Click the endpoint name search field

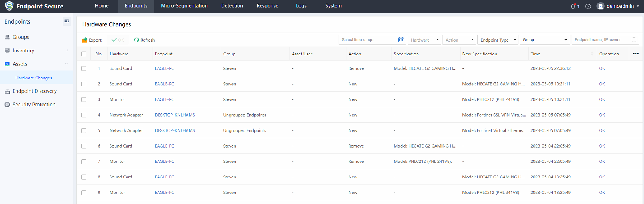(601, 40)
